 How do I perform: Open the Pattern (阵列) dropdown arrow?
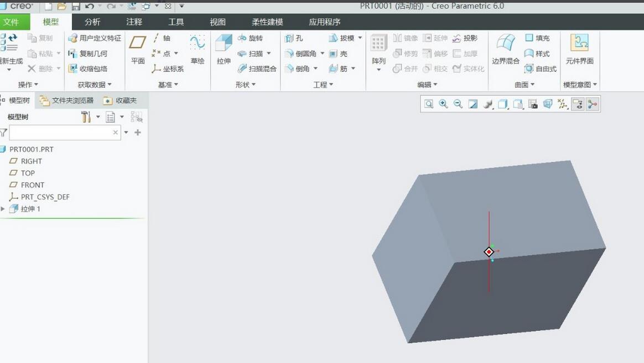click(x=378, y=70)
